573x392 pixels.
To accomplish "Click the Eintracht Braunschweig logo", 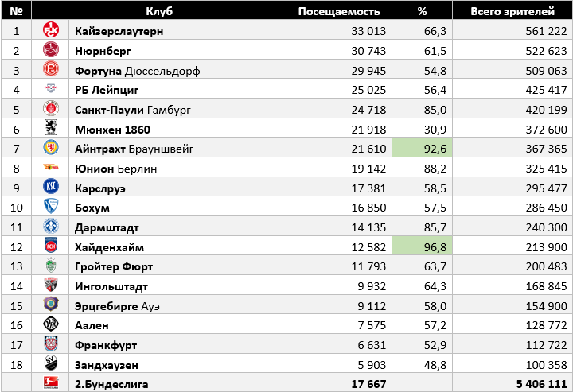I will (x=51, y=149).
